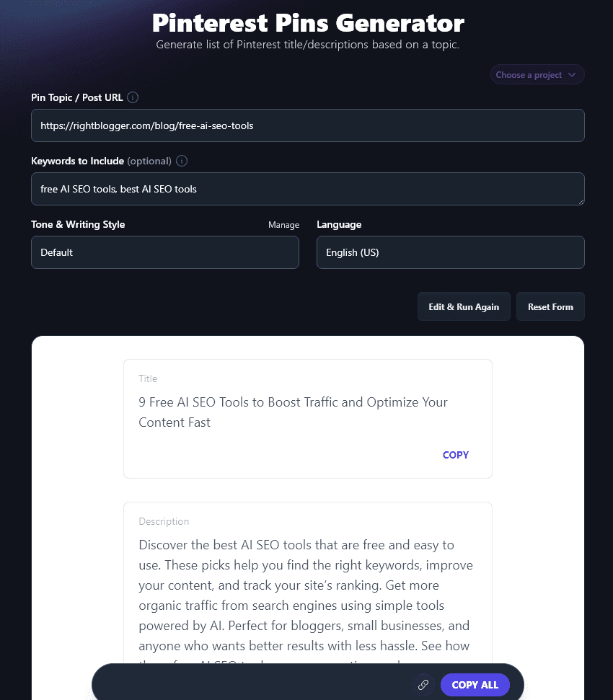The height and width of the screenshot is (700, 613).
Task: Focus the Pin Topic / Post URL field
Action: point(307,125)
